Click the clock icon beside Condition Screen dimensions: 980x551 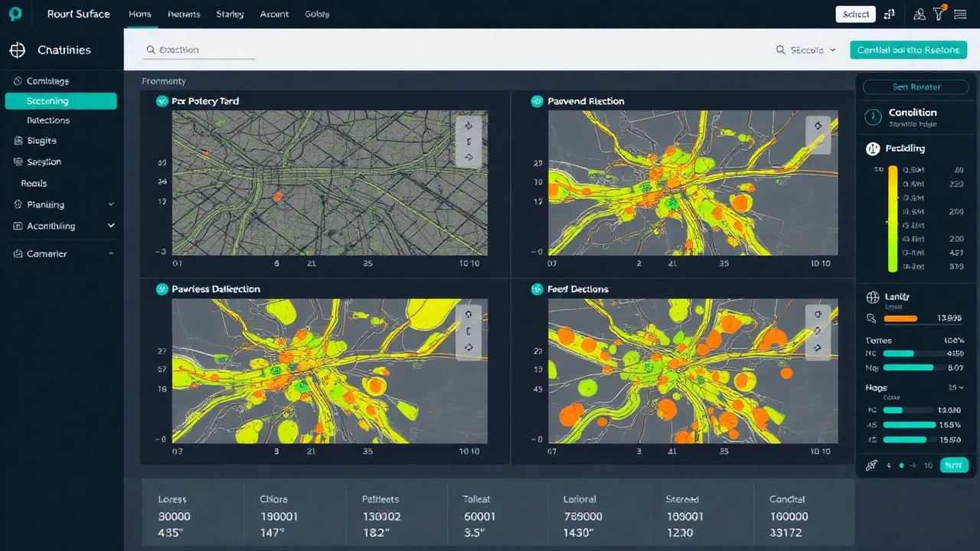(872, 117)
